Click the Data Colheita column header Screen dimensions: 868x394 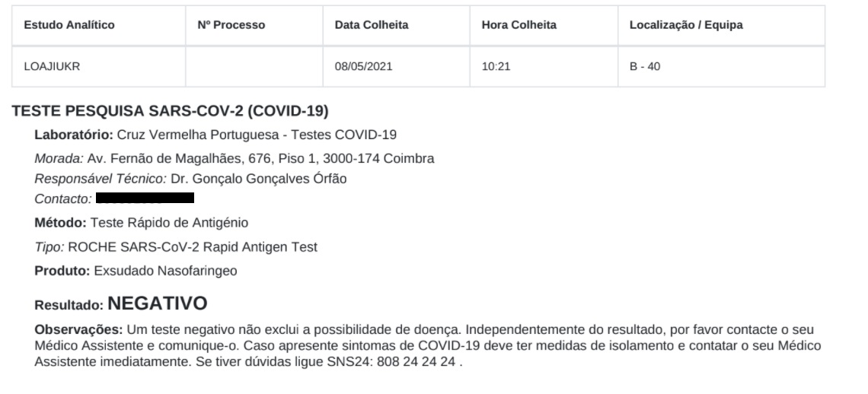[x=397, y=25]
